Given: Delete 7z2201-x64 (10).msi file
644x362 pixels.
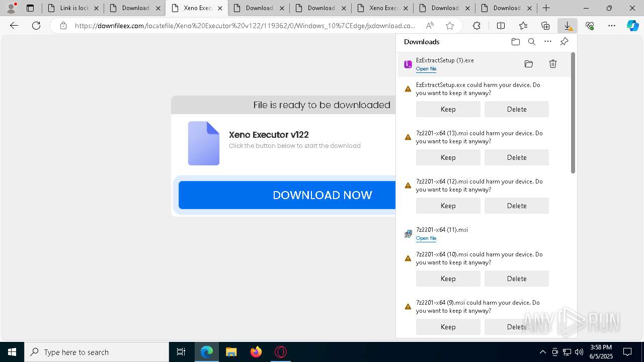Looking at the screenshot, I should 517,279.
